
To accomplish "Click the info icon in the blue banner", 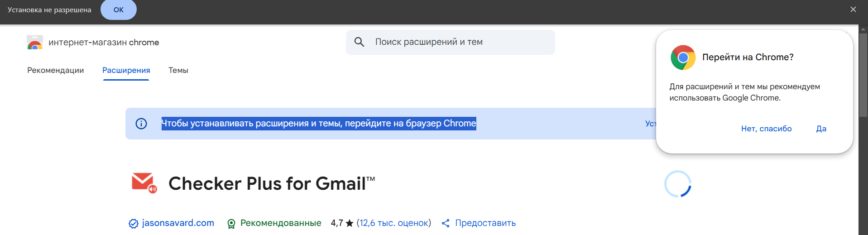I will [141, 124].
